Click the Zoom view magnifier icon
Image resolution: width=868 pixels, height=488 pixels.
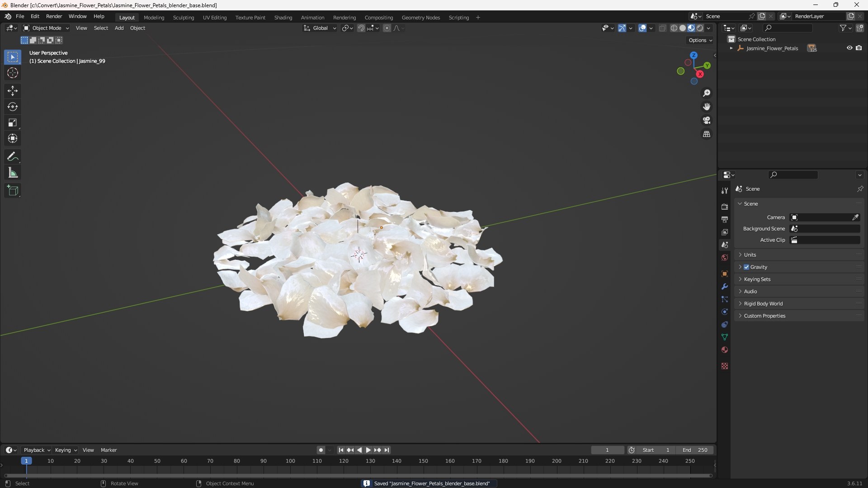point(707,93)
